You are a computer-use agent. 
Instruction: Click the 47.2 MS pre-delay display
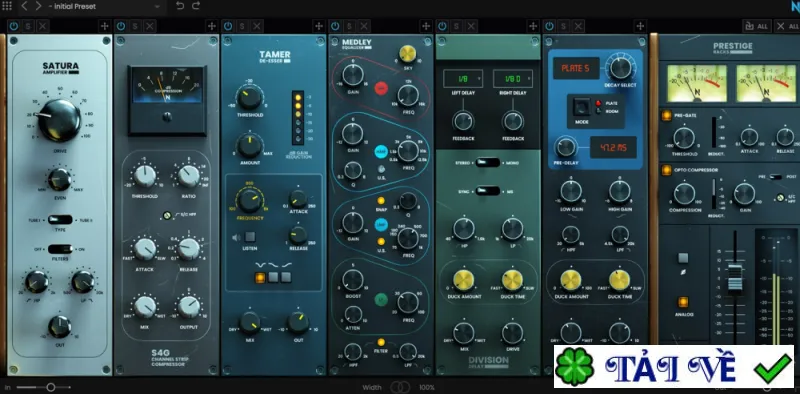pyautogui.click(x=613, y=147)
